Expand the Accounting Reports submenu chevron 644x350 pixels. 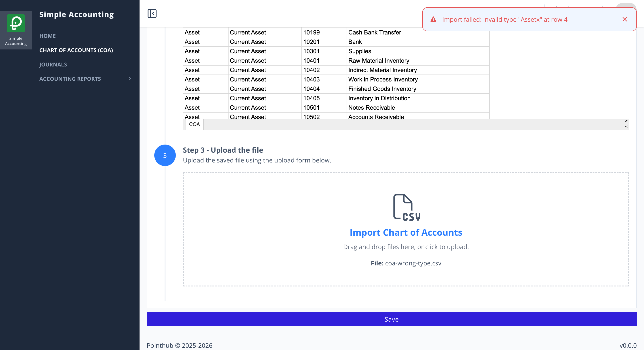(x=129, y=79)
